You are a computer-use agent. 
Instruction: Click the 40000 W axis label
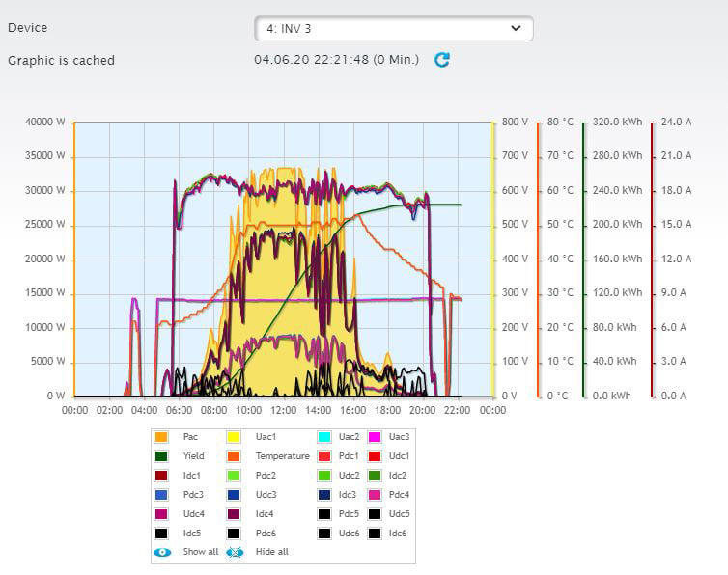click(x=45, y=123)
